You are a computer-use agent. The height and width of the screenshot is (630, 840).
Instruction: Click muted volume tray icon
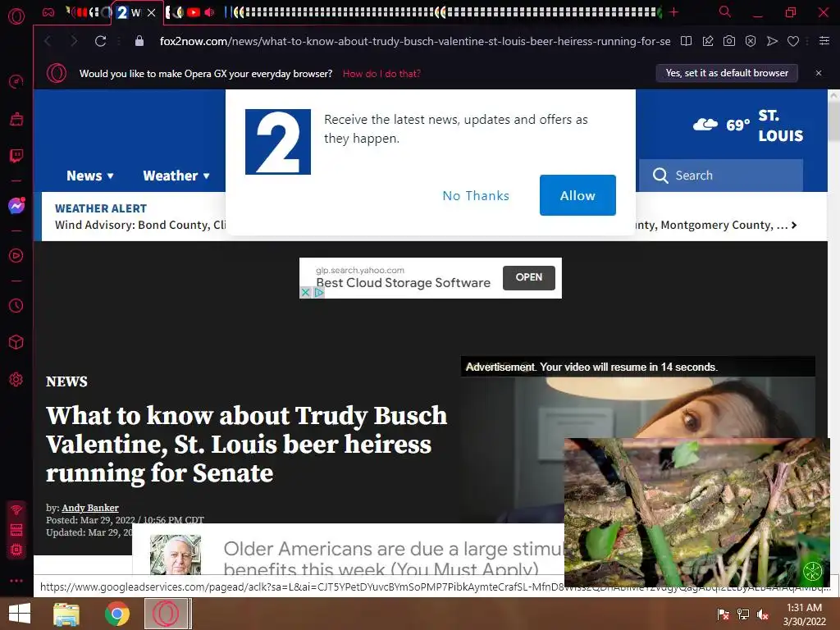763,614
